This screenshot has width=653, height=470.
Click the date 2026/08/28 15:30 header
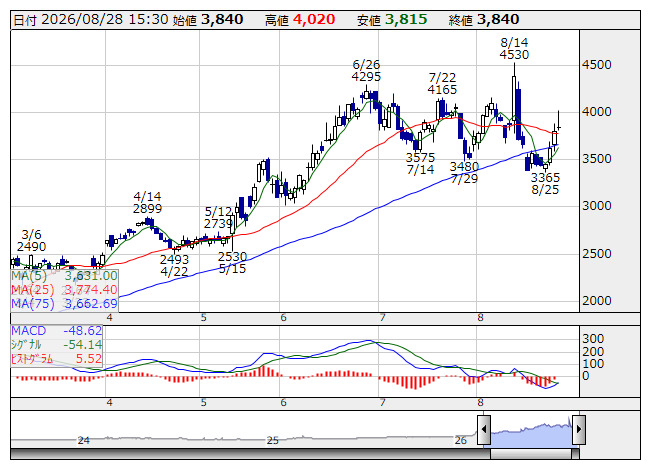91,20
